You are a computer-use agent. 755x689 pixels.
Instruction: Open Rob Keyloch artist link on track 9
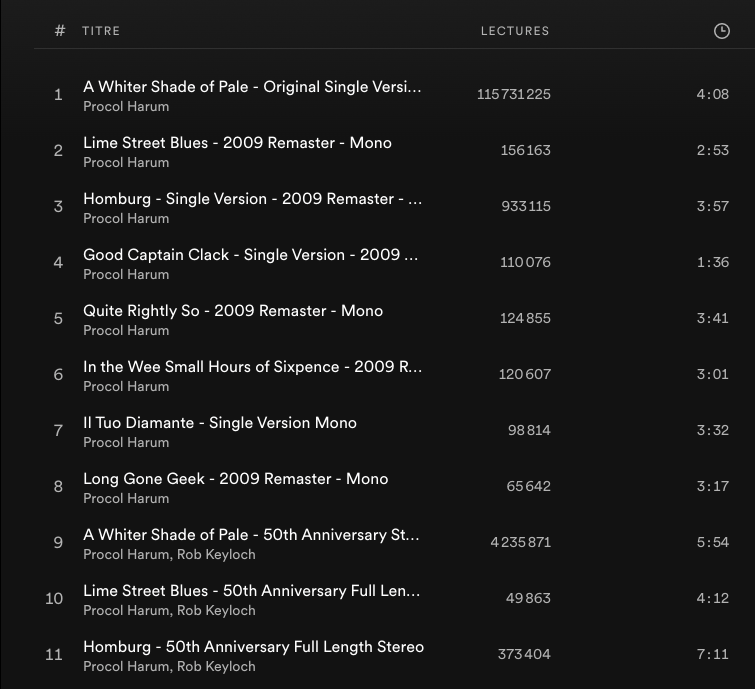(216, 554)
